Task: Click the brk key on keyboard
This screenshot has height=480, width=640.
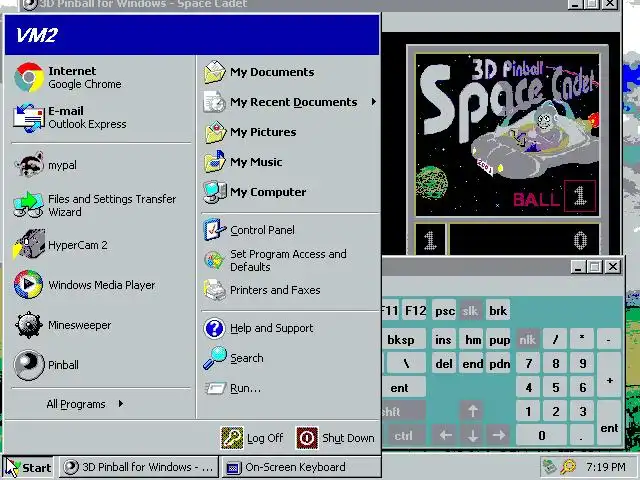Action: point(498,311)
